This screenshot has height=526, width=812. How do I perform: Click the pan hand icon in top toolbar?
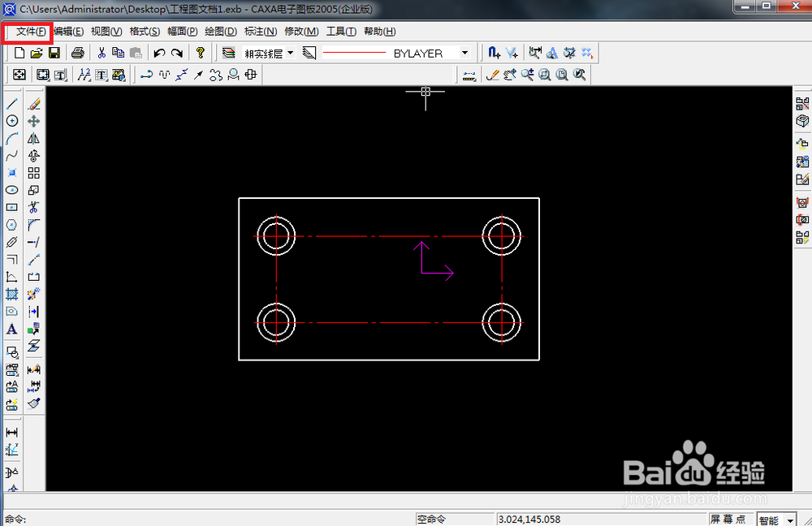click(x=510, y=75)
